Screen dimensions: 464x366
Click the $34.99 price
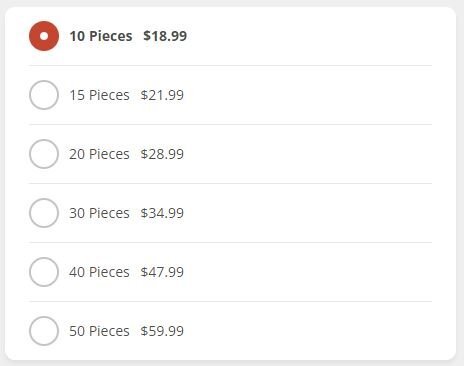[162, 213]
